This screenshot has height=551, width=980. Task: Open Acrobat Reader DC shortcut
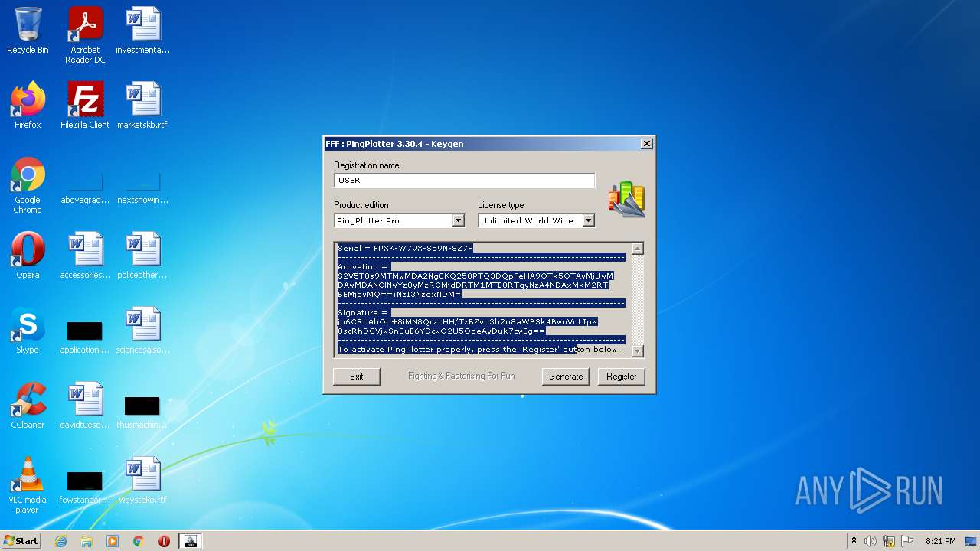(x=85, y=35)
